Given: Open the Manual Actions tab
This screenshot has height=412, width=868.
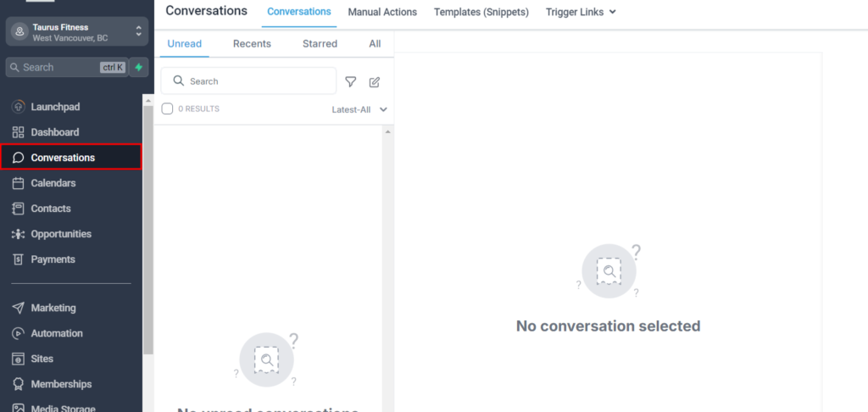Looking at the screenshot, I should click(382, 12).
